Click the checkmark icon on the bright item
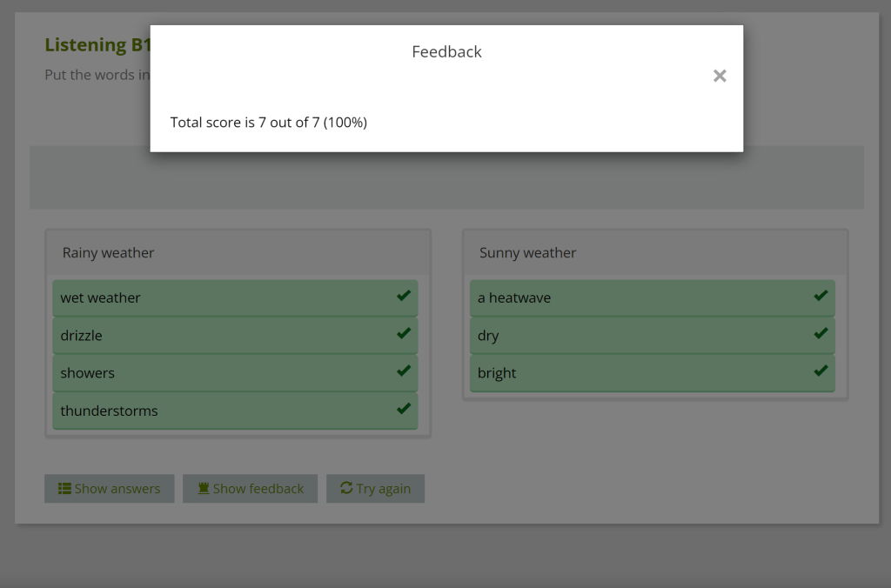Image resolution: width=891 pixels, height=588 pixels. [x=821, y=371]
